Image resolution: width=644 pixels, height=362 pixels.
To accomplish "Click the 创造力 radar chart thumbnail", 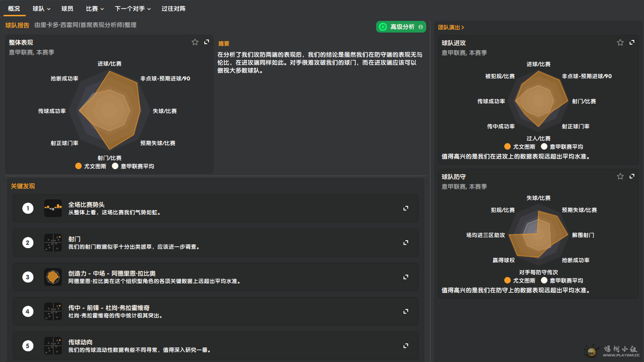I will [53, 277].
